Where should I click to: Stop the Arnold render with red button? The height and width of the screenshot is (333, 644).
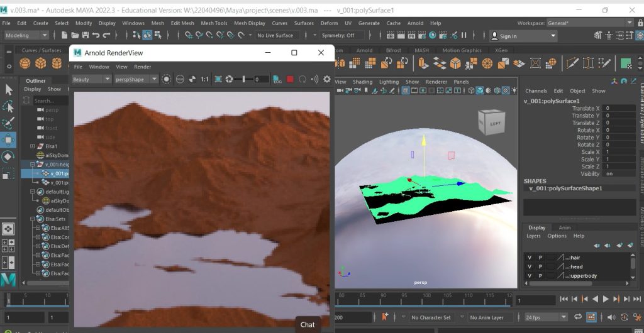(x=290, y=79)
